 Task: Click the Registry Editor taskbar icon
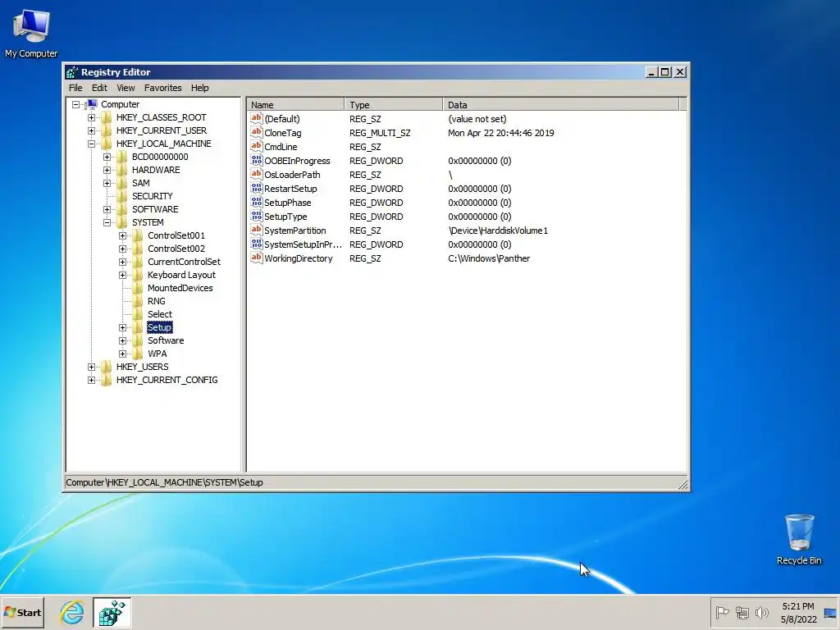[x=112, y=613]
